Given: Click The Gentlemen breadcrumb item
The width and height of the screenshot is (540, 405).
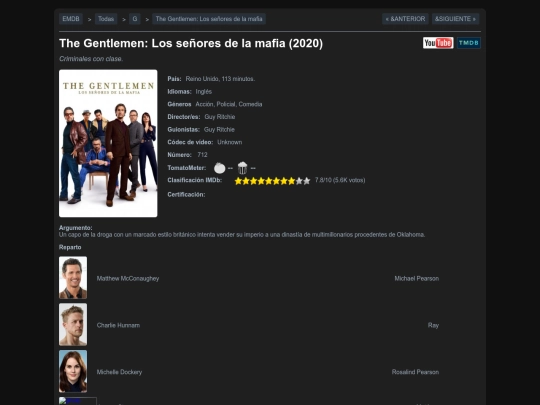Looking at the screenshot, I should 209,19.
